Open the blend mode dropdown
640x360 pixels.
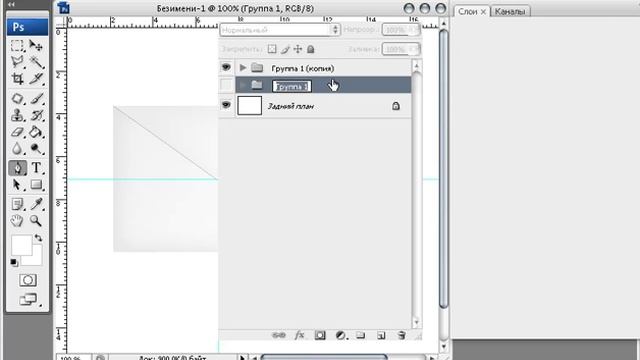[x=280, y=30]
